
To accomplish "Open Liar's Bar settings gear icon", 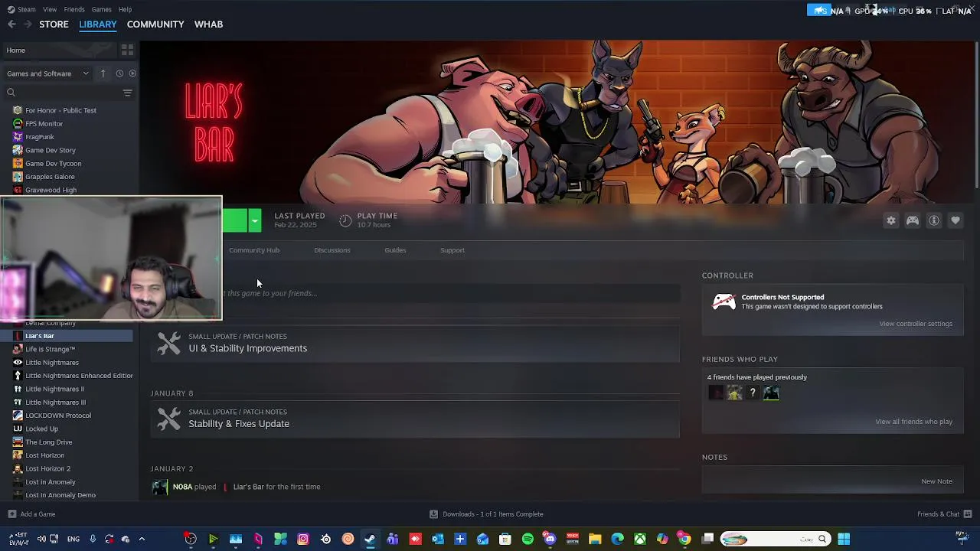I will (x=891, y=220).
